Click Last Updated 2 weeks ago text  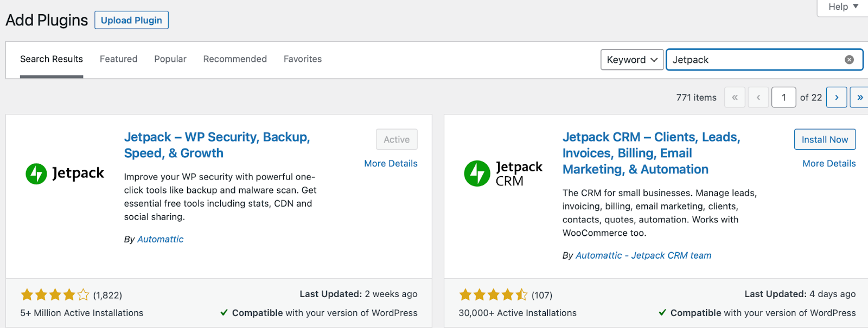pyautogui.click(x=359, y=294)
